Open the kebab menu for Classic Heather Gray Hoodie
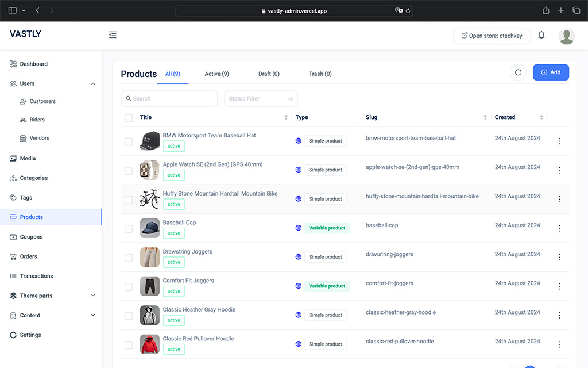The image size is (588, 368). point(559,316)
